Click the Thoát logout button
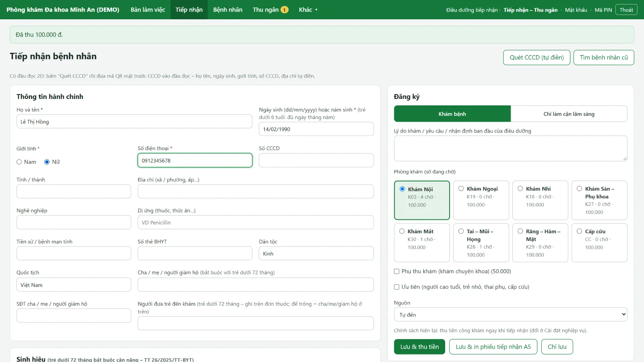The image size is (644, 362). [x=626, y=10]
